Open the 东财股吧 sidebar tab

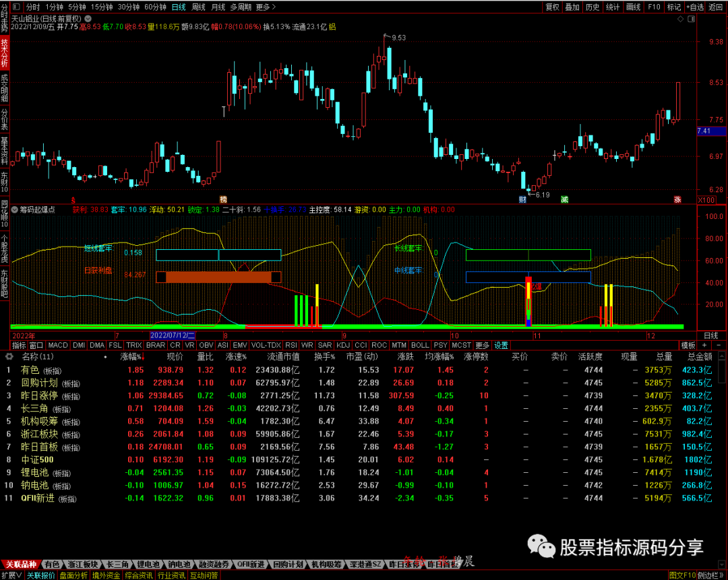4,283
